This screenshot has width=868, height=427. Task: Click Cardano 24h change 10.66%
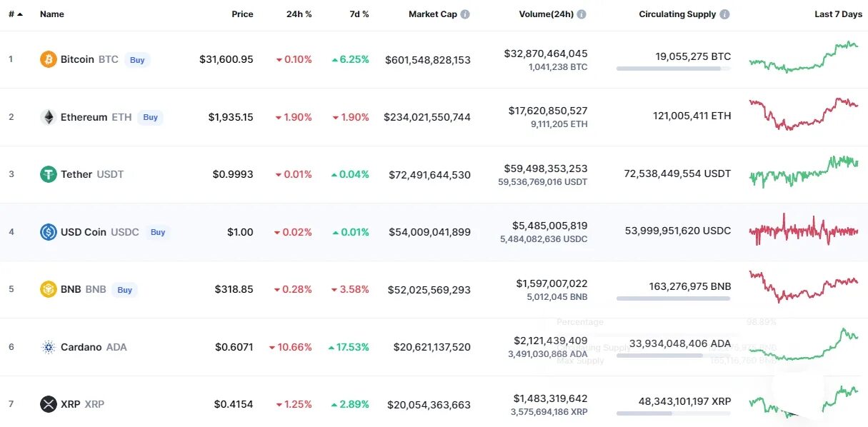pyautogui.click(x=290, y=347)
